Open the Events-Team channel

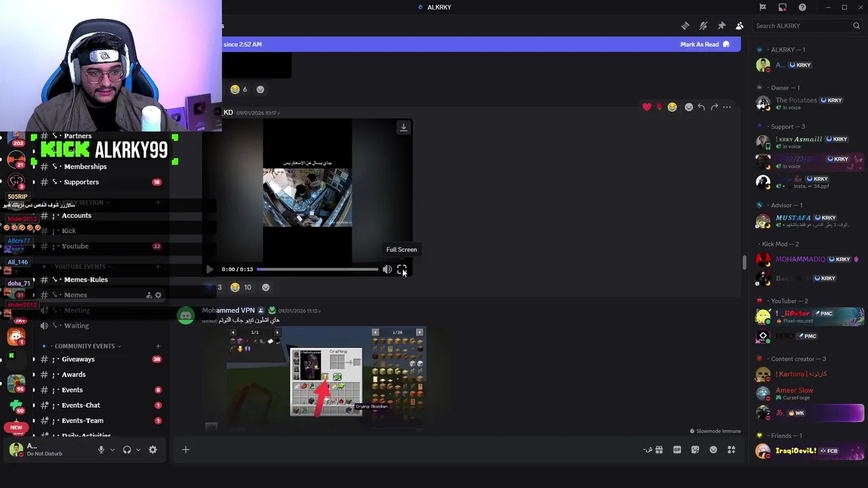82,420
